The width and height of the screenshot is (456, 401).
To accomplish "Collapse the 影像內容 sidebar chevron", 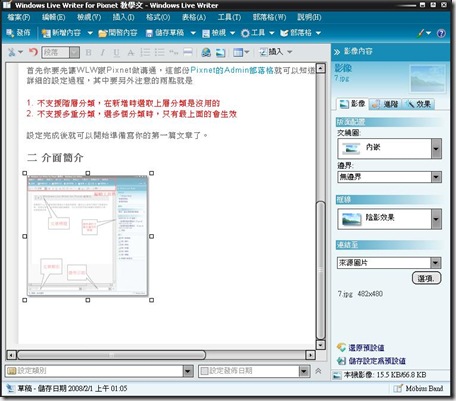I will click(337, 52).
